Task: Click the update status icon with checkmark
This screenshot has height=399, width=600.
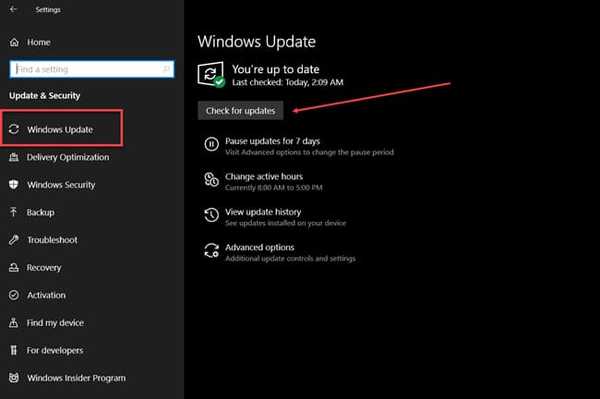Action: tap(211, 75)
